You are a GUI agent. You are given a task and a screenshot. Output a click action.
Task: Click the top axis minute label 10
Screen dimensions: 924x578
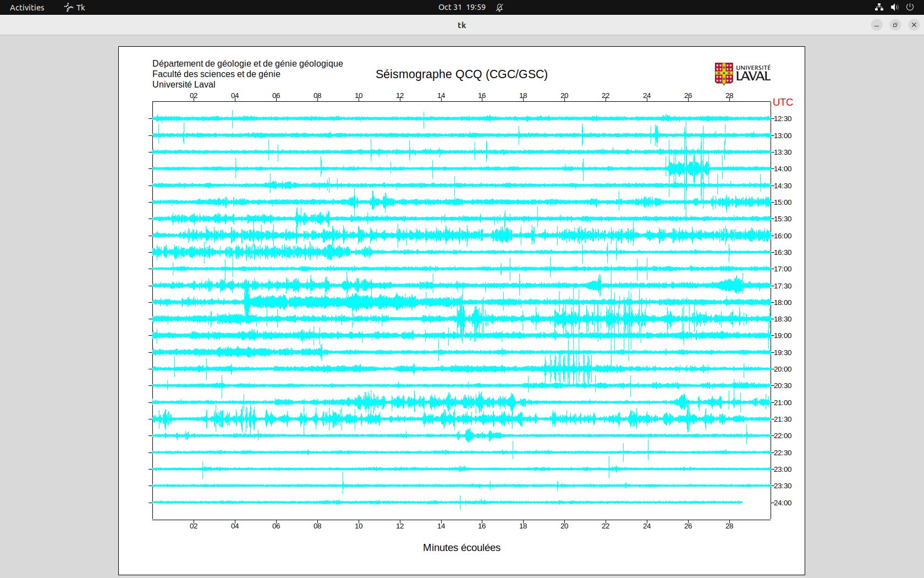click(359, 96)
